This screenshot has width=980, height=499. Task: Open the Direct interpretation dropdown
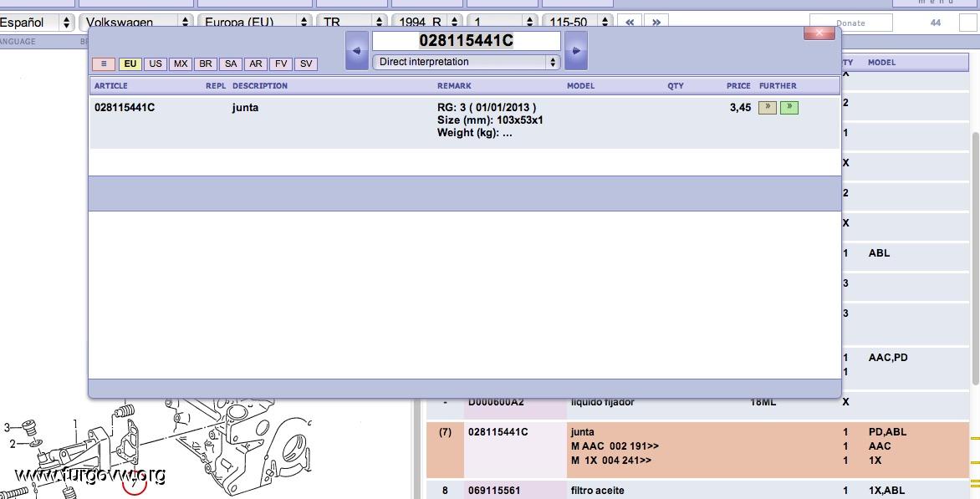[467, 62]
